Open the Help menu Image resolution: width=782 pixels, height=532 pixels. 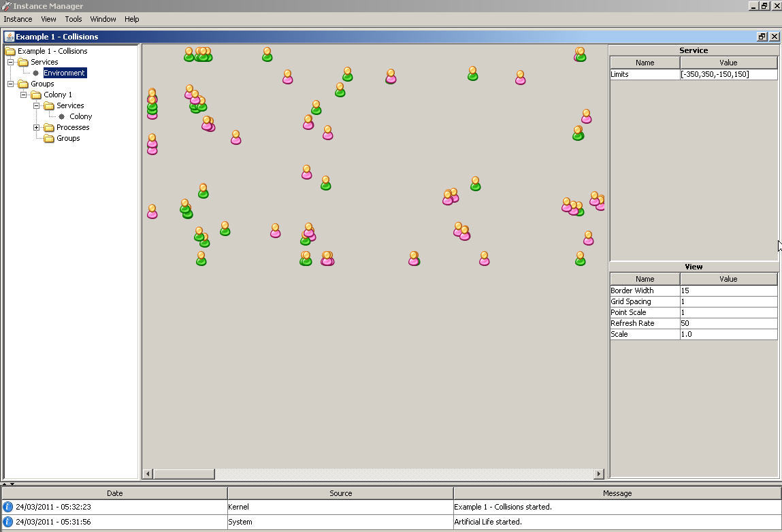coord(131,19)
